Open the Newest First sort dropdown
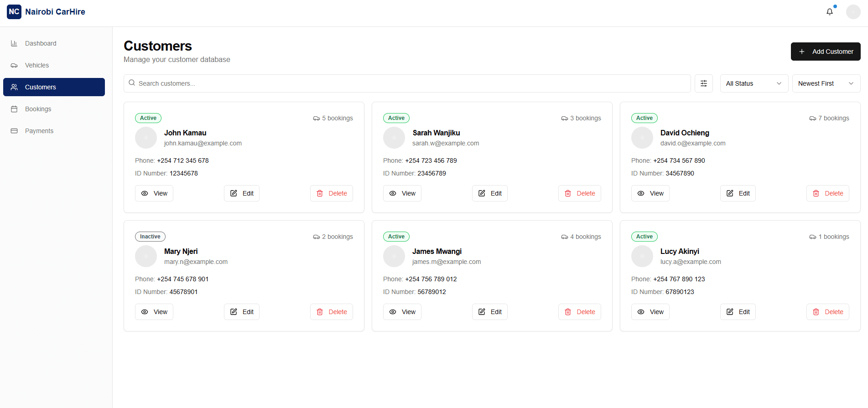 (x=826, y=83)
